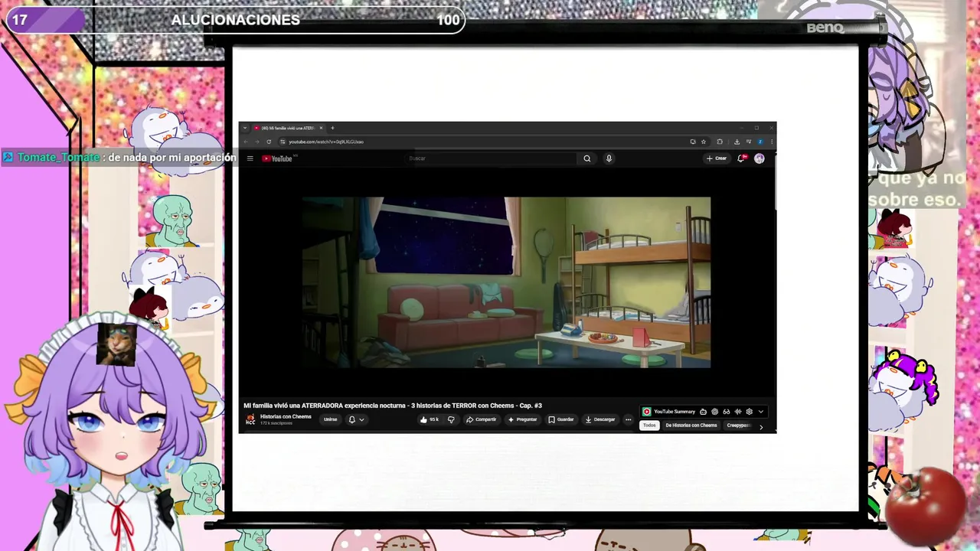Reload the browser page

[x=269, y=142]
